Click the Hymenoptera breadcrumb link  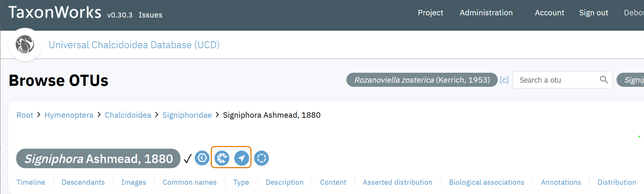tap(69, 115)
